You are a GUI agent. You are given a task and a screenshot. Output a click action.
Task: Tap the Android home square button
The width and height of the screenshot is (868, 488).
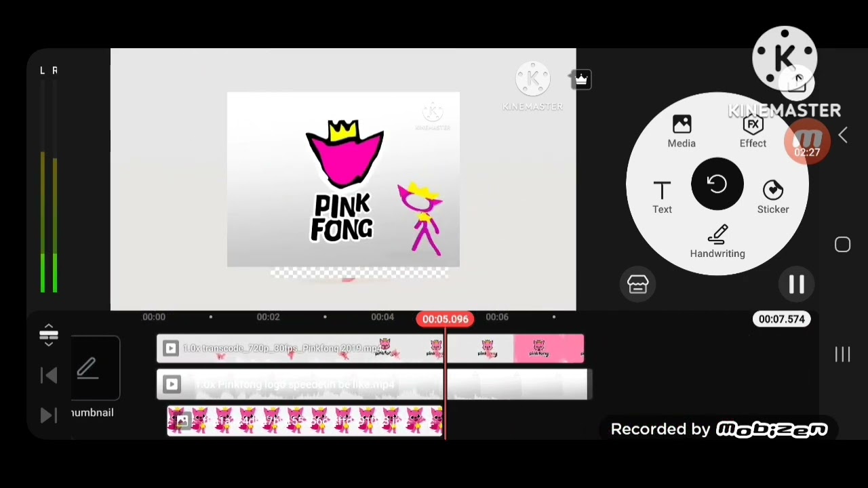click(x=842, y=245)
